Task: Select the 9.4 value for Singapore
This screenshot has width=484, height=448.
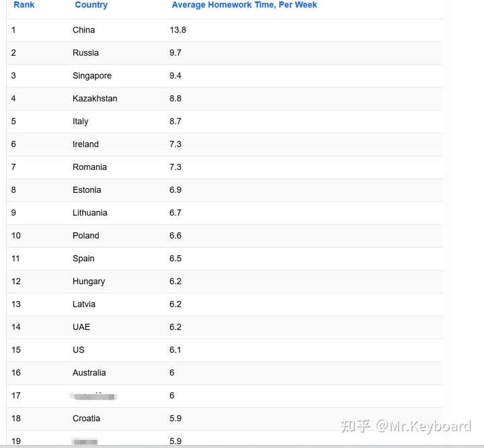Action: click(175, 76)
